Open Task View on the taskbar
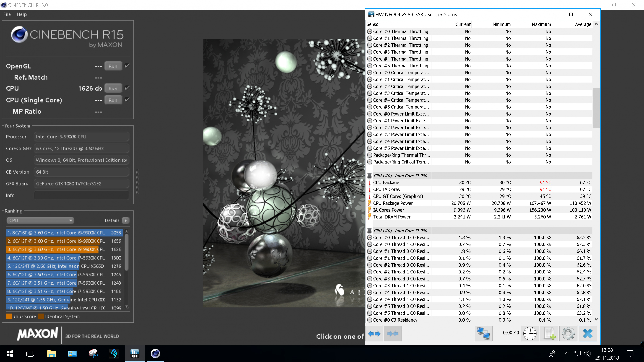This screenshot has height=362, width=644. coord(30,353)
